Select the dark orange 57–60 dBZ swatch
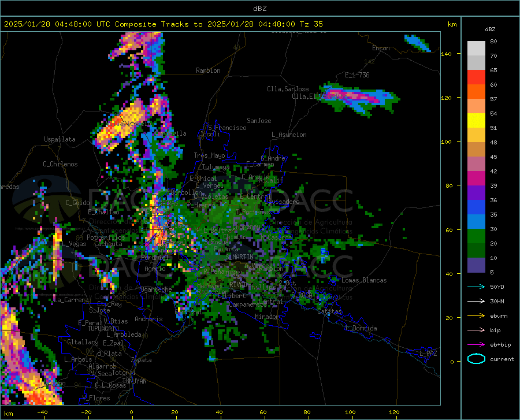 pyautogui.click(x=476, y=91)
